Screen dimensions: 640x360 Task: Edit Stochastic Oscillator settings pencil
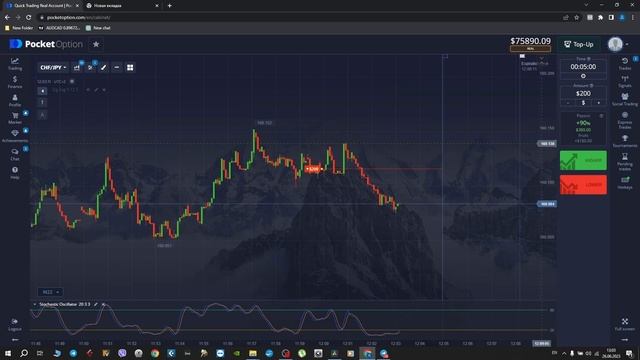96,304
